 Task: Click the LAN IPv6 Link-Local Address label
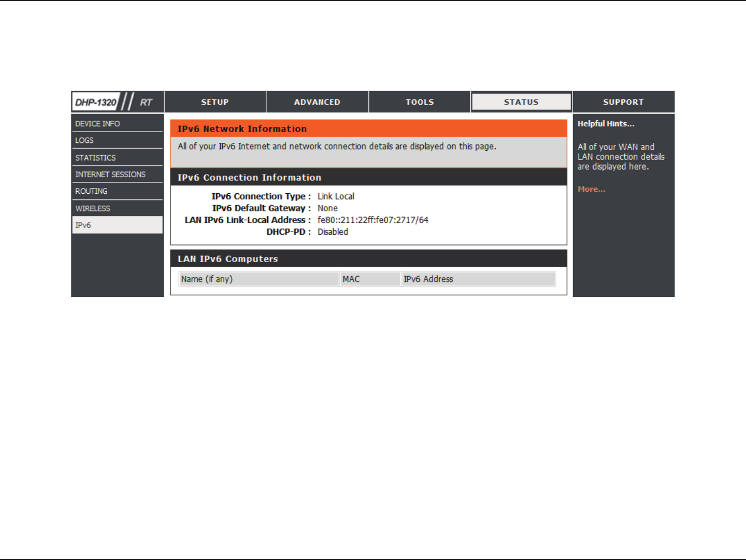pyautogui.click(x=248, y=220)
